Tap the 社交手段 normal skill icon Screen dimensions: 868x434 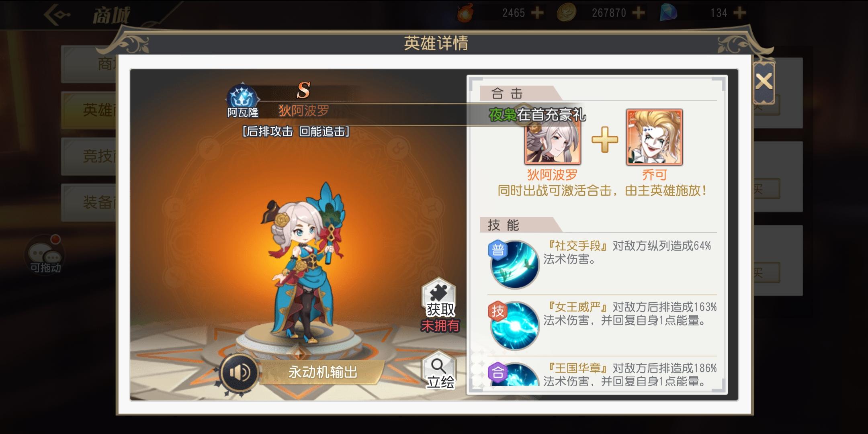[x=514, y=264]
